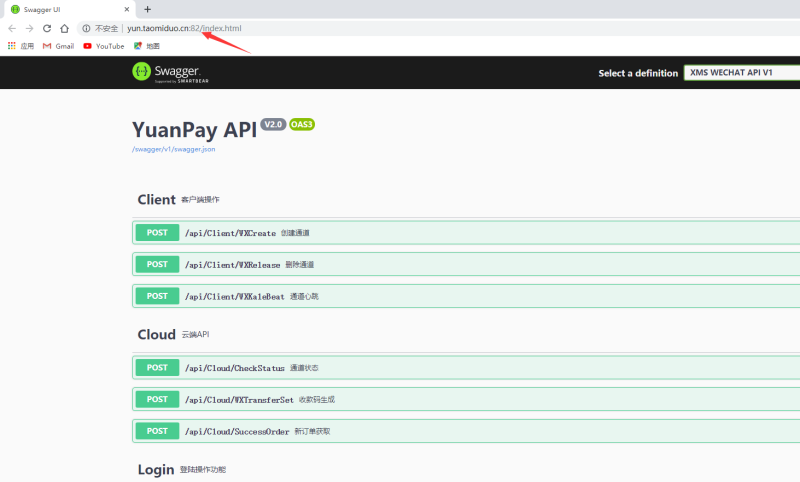This screenshot has width=800, height=482.
Task: Click the POST badge for CheckStatus
Action: 157,368
